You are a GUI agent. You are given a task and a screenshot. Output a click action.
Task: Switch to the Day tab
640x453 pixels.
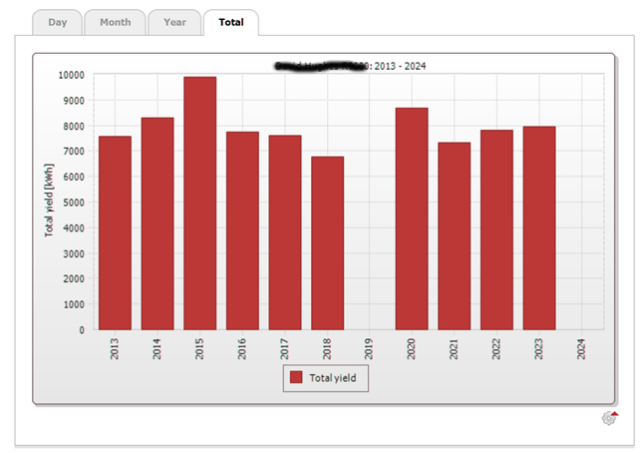[x=57, y=22]
